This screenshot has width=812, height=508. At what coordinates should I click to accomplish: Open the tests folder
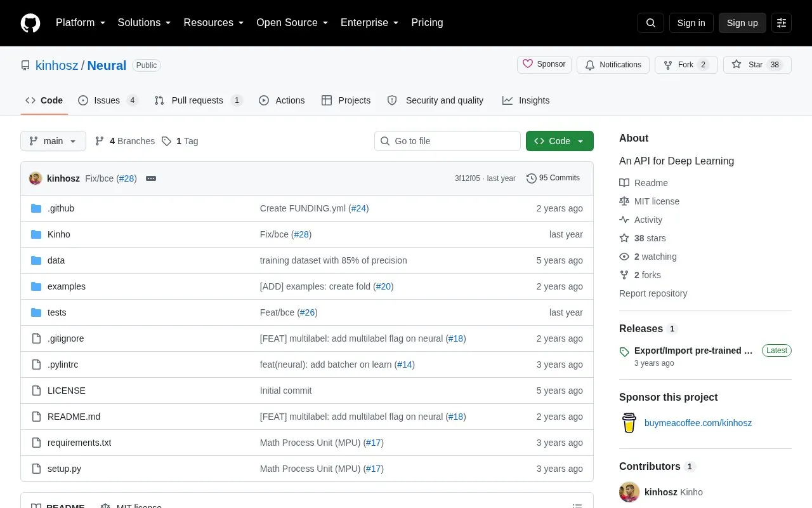tap(57, 312)
